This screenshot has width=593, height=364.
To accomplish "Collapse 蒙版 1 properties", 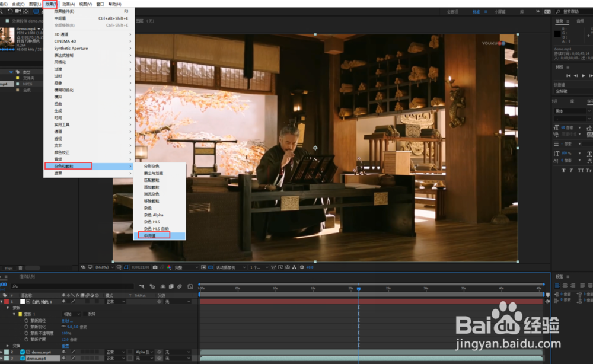I will point(14,314).
